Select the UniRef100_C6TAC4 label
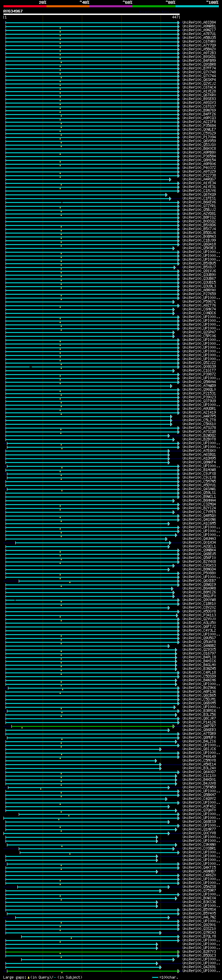Screen dimensions: 222x980 click(199, 87)
